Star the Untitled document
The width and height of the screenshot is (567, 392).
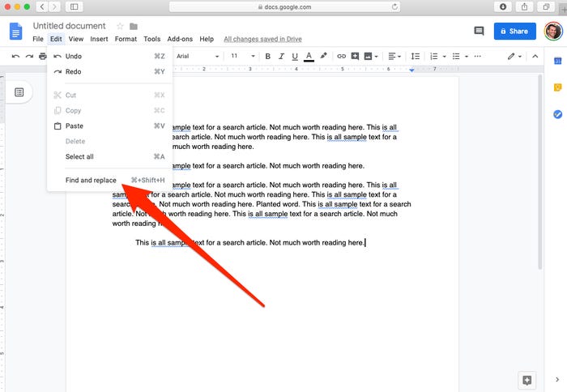click(120, 26)
